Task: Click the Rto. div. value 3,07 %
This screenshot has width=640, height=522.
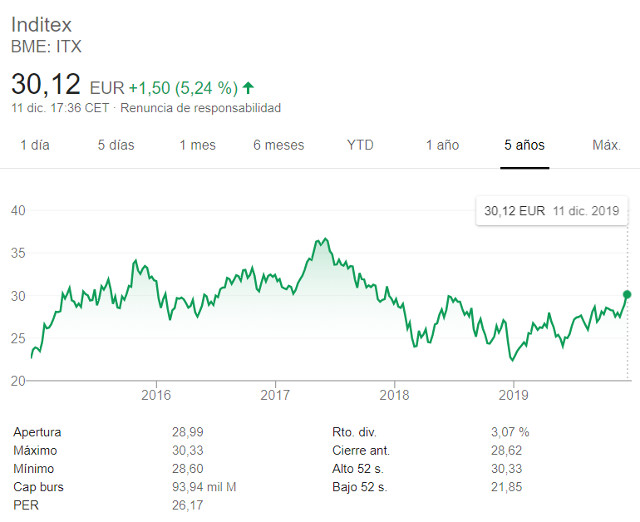Action: (510, 432)
